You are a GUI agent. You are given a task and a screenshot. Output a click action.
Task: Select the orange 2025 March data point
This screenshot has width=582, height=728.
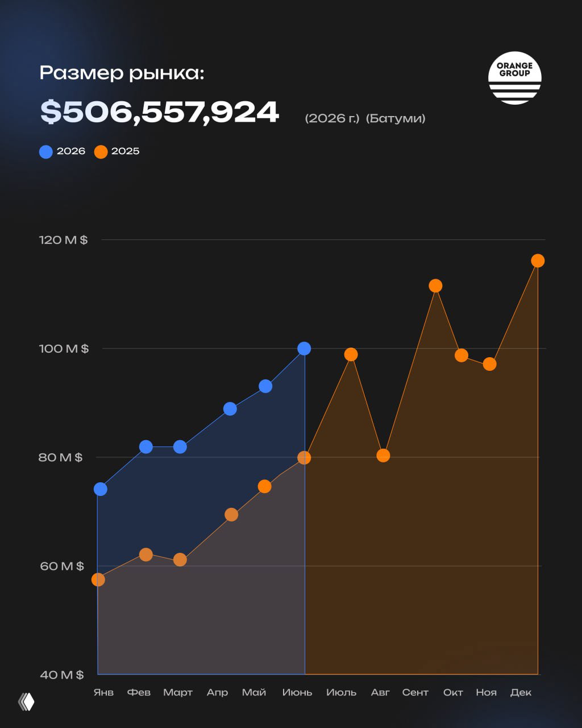[x=180, y=560]
